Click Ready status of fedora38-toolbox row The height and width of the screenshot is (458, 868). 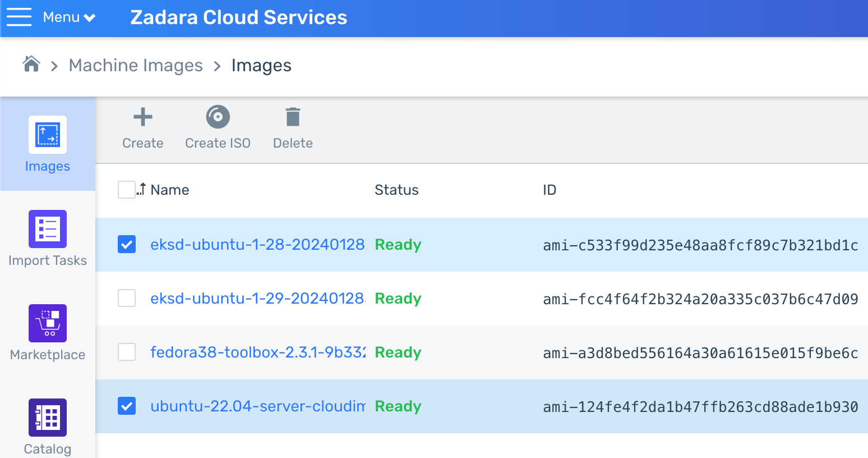[x=398, y=352]
